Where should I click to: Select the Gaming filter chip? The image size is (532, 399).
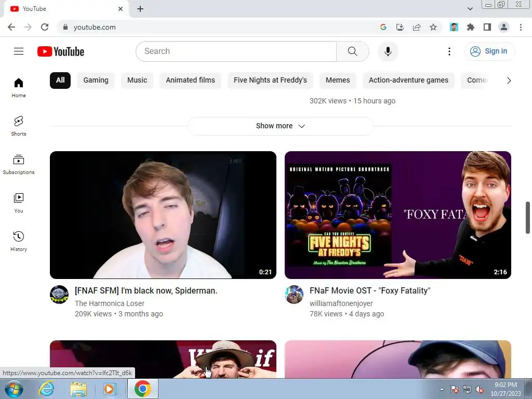(96, 81)
